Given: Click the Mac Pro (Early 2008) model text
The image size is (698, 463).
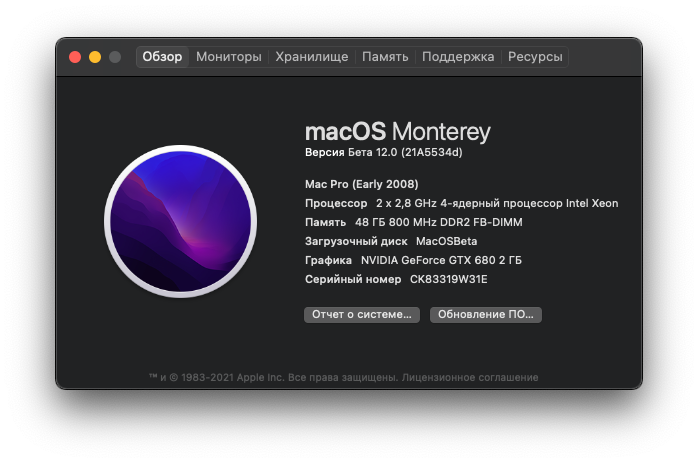Looking at the screenshot, I should click(x=361, y=184).
